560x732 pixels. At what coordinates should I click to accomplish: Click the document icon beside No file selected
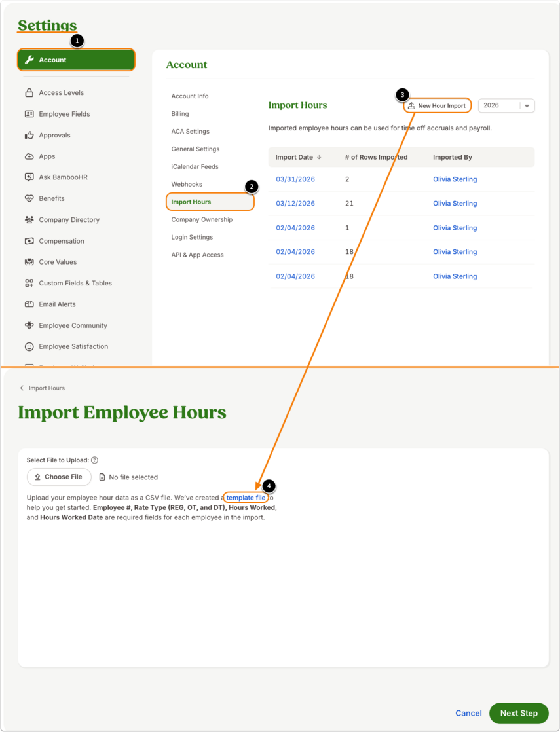pos(102,477)
